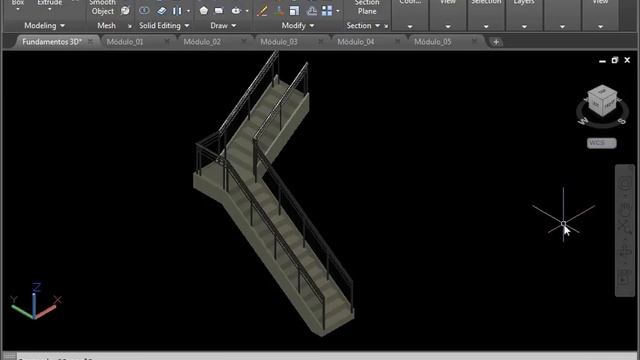Image resolution: width=640 pixels, height=360 pixels.
Task: Switch to the Módulo_04 drawing tab
Action: coord(356,42)
